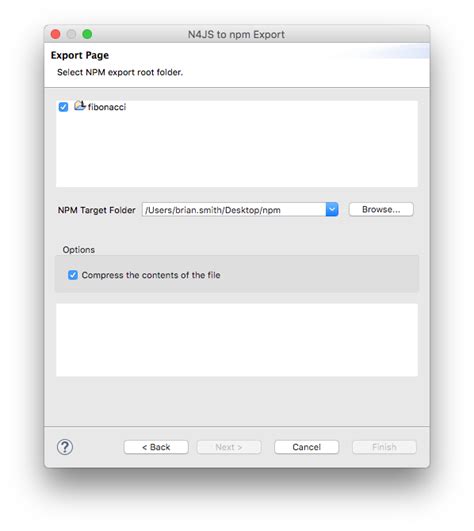Click the Options group label

pos(79,250)
